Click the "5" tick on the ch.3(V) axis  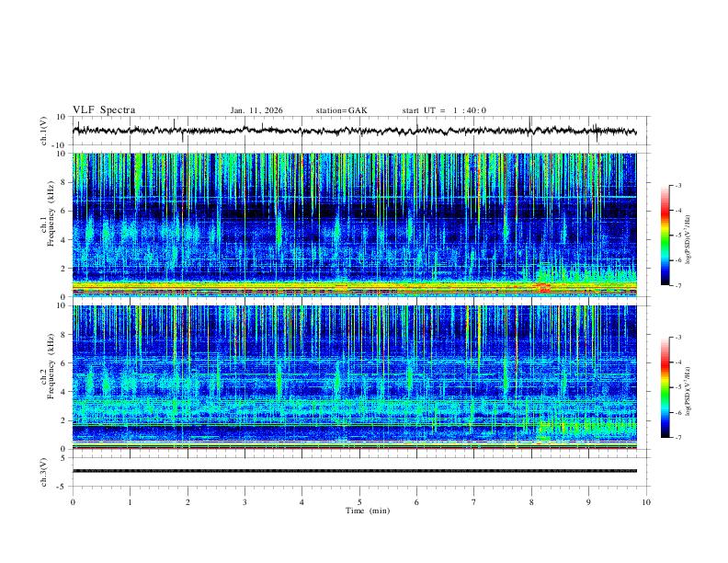[x=63, y=458]
